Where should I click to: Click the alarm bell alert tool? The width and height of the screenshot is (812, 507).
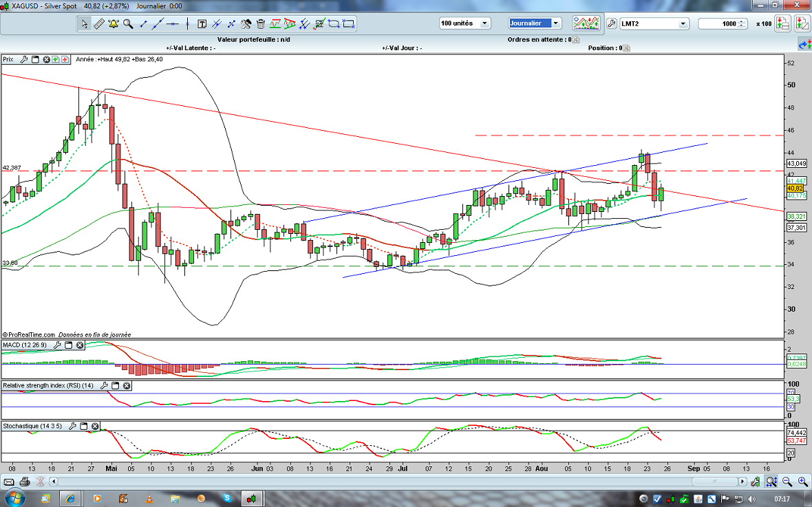pyautogui.click(x=113, y=23)
